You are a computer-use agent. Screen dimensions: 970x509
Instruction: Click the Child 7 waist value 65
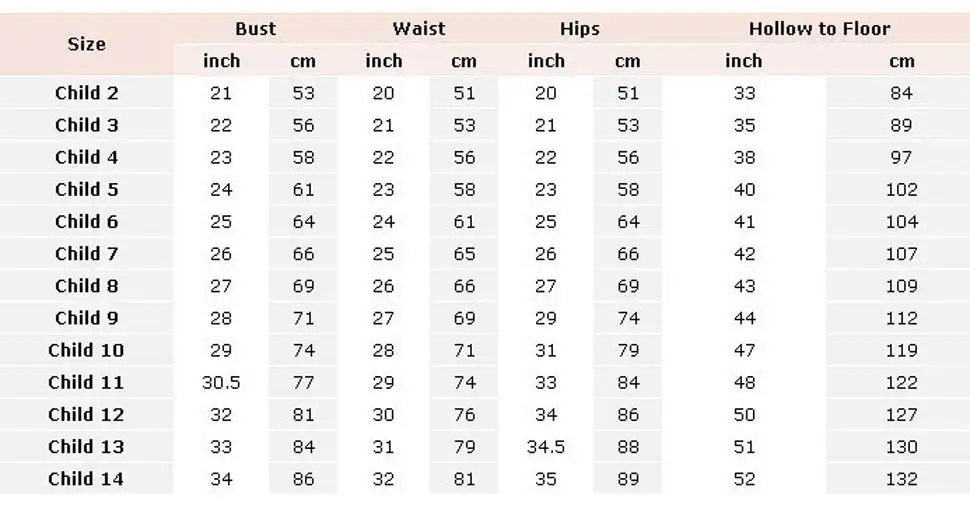(x=464, y=254)
